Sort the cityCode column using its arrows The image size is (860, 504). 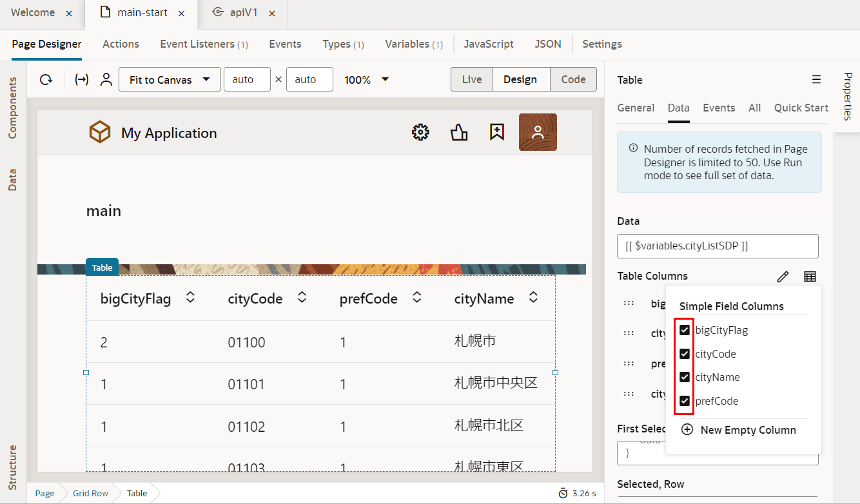[x=302, y=298]
